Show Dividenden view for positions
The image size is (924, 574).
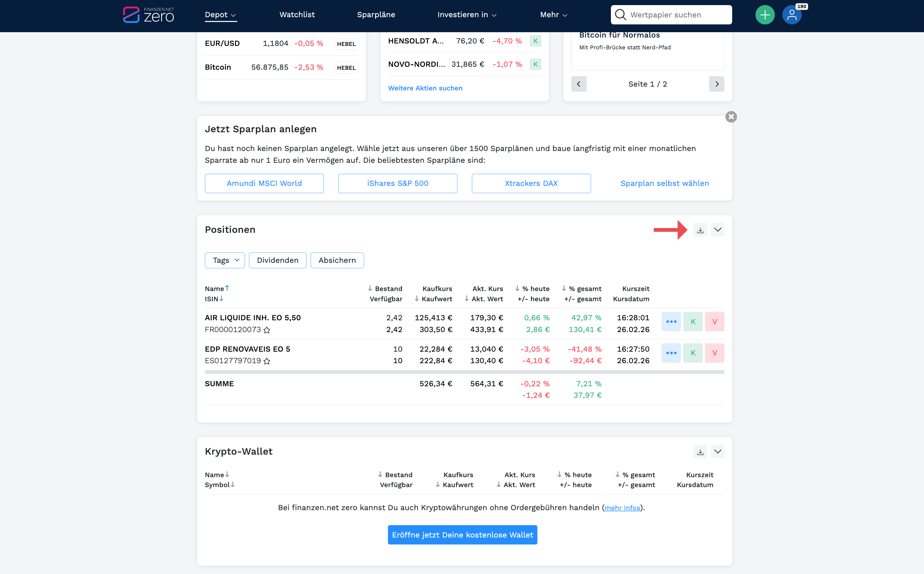(277, 260)
